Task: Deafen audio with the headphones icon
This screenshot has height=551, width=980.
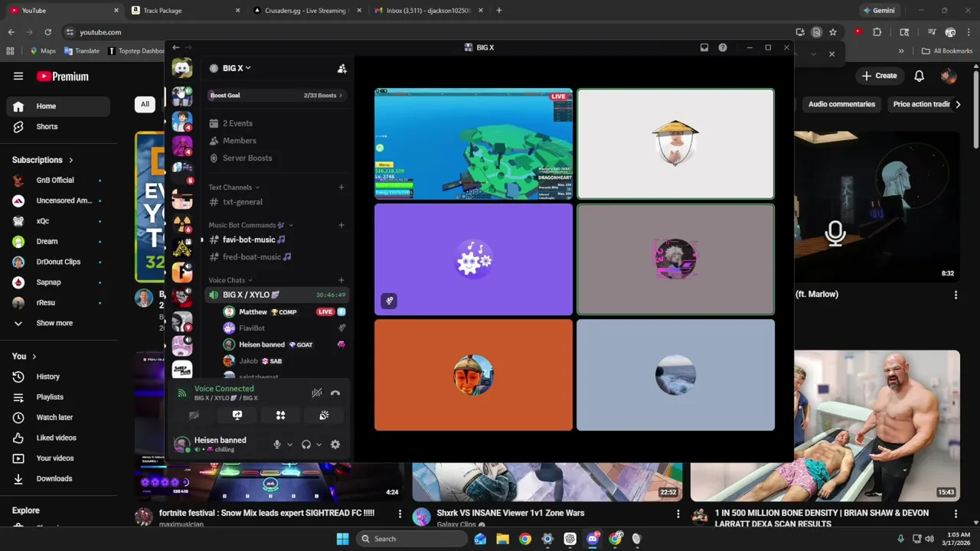Action: (306, 445)
